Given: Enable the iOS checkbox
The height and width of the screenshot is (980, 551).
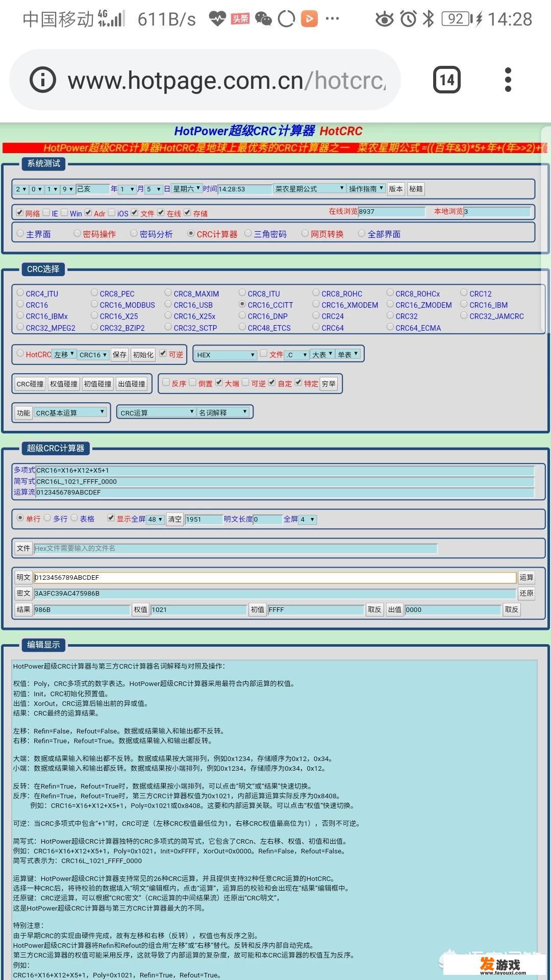Looking at the screenshot, I should [111, 212].
